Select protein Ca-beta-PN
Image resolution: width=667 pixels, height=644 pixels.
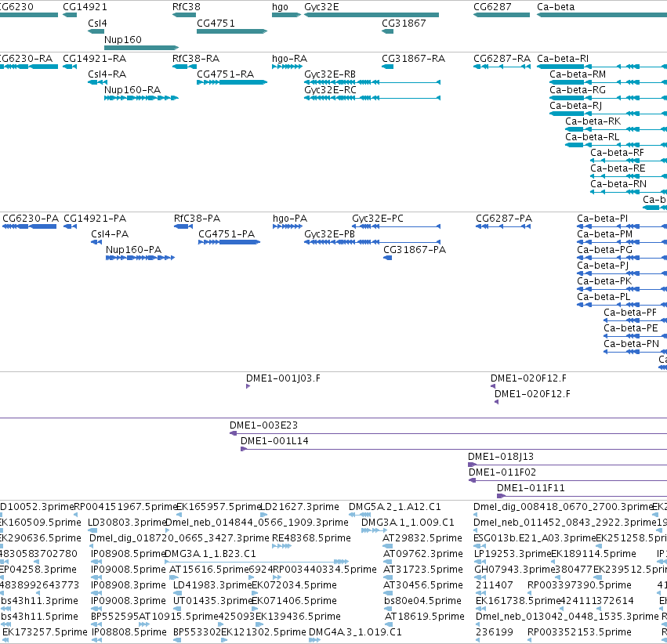tap(635, 352)
